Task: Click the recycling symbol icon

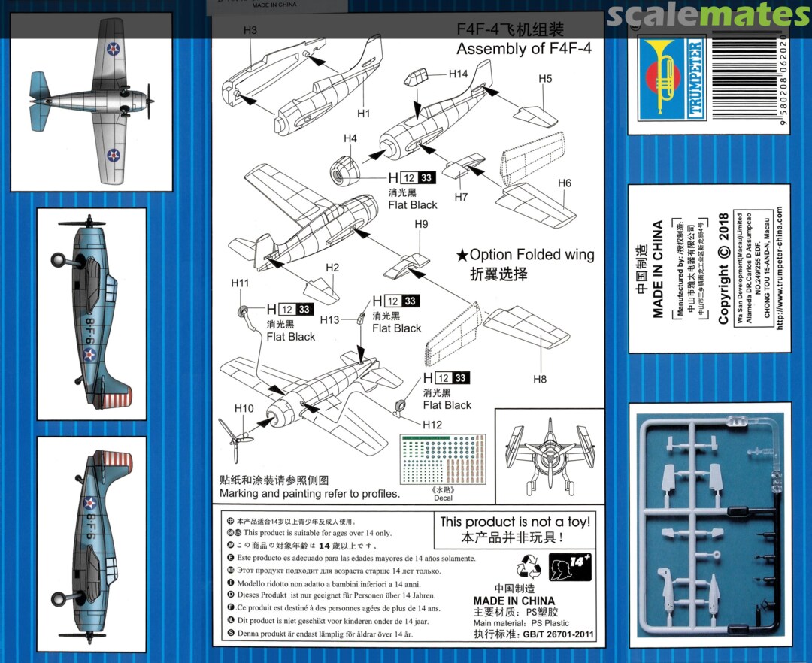Action: 528,566
